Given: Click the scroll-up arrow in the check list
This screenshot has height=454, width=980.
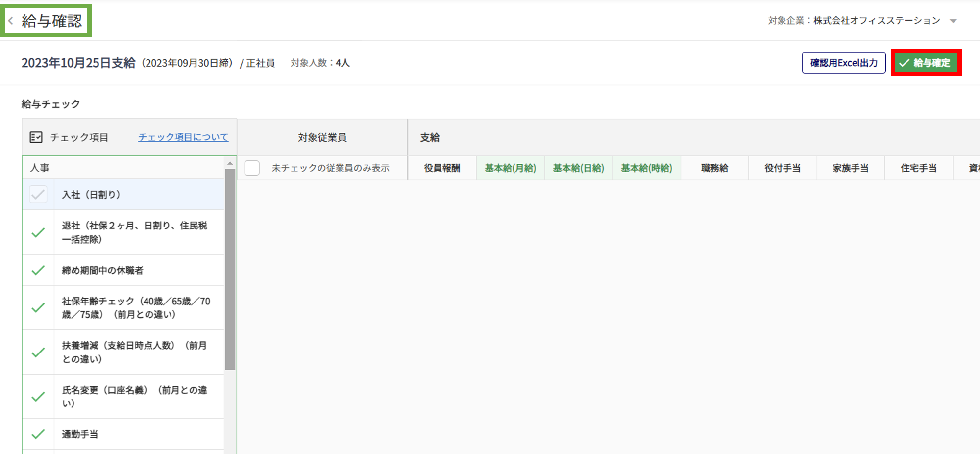Looking at the screenshot, I should click(x=230, y=163).
